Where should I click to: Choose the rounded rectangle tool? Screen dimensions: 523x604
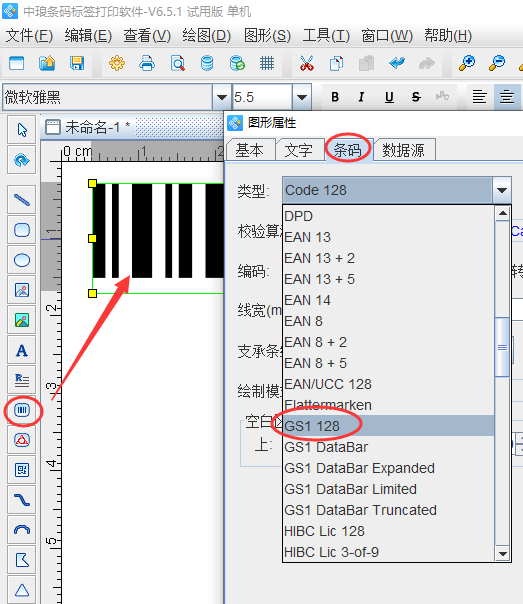pos(22,230)
